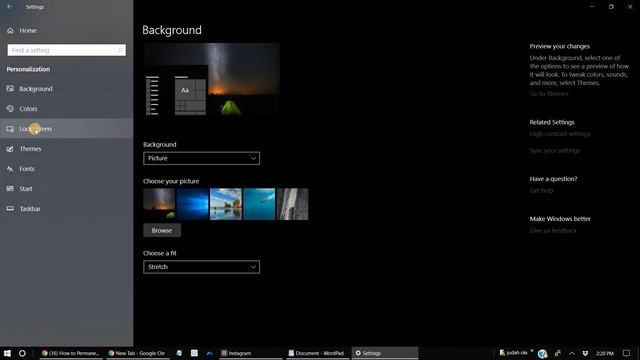Click the Get help link

click(x=541, y=191)
